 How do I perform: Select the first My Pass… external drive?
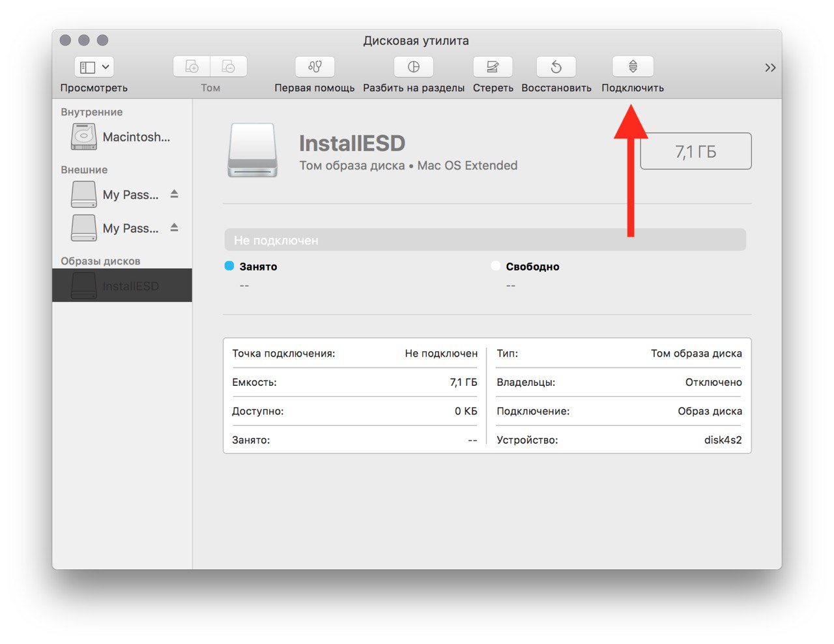122,194
